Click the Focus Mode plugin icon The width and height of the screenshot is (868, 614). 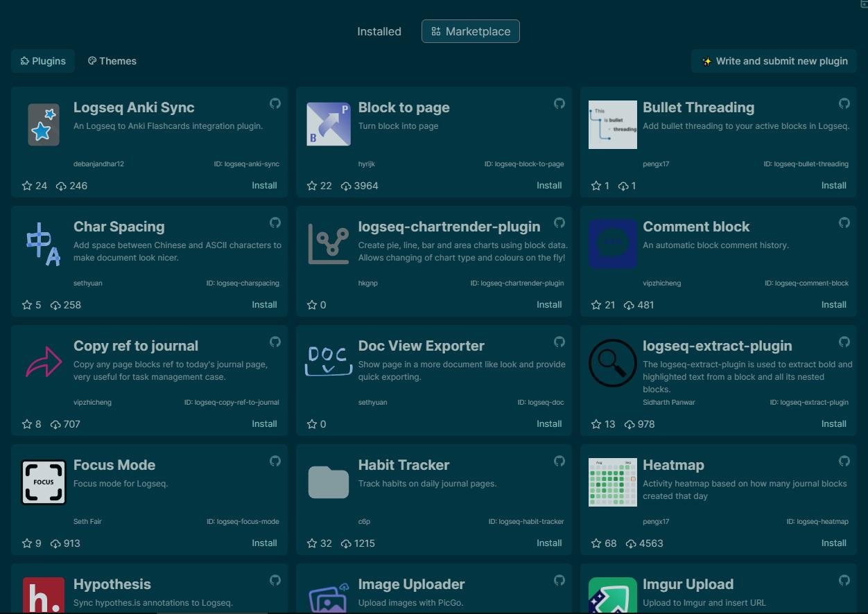44,482
